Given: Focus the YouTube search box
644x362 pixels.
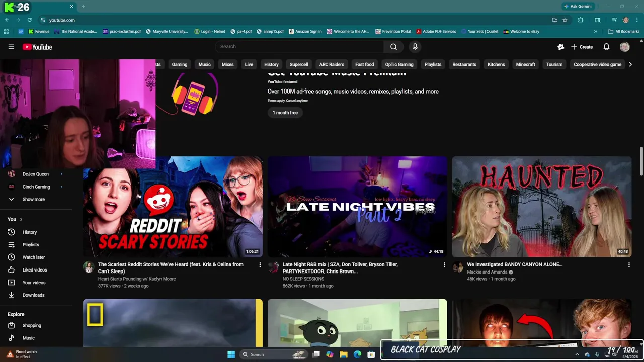Looking at the screenshot, I should (x=299, y=47).
